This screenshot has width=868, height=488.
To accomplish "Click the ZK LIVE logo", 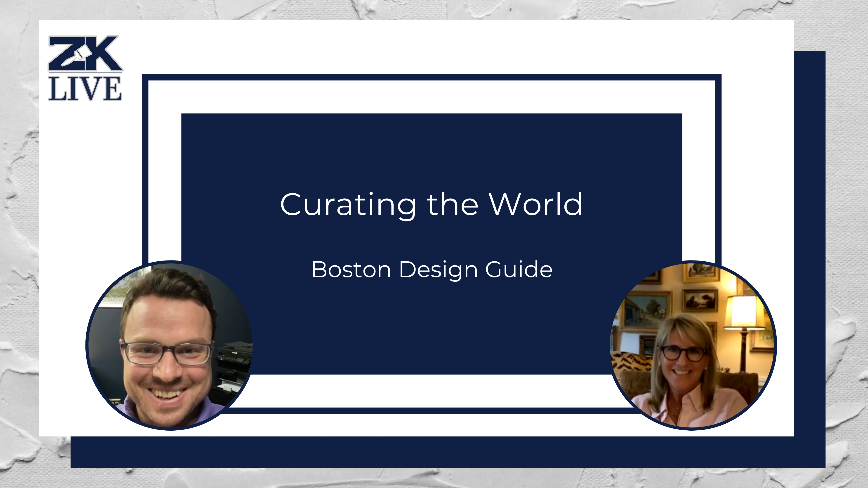I will [86, 67].
